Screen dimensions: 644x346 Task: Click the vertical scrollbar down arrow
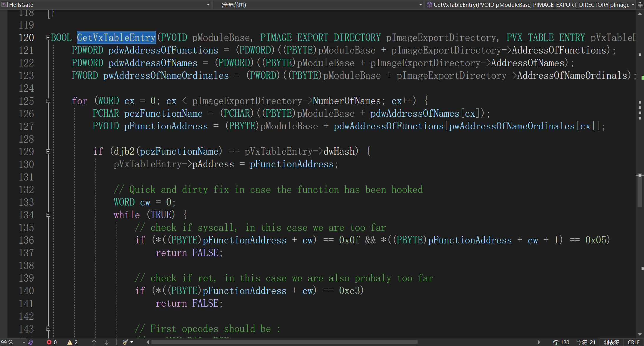coord(640,335)
